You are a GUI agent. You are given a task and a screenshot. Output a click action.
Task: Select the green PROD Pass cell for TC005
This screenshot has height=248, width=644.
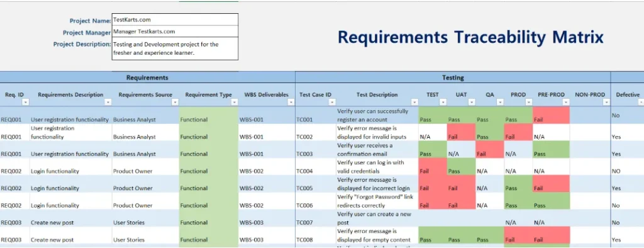(x=518, y=184)
